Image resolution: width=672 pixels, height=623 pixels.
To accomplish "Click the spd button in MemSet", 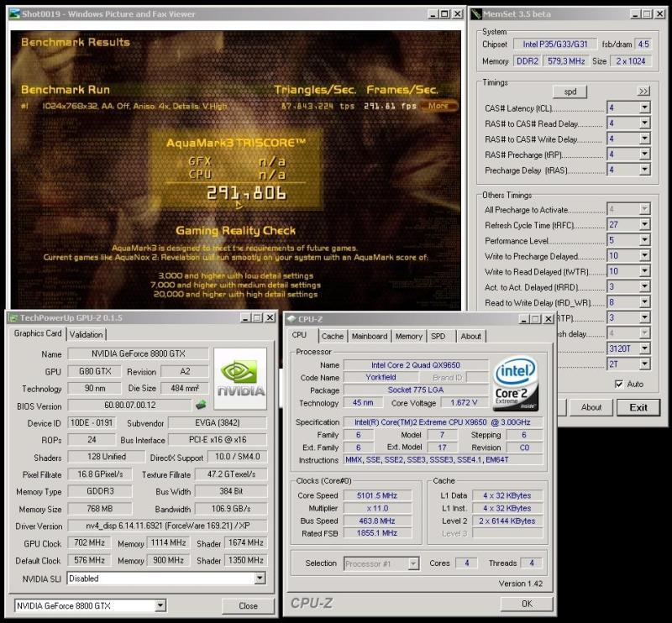I will [570, 92].
